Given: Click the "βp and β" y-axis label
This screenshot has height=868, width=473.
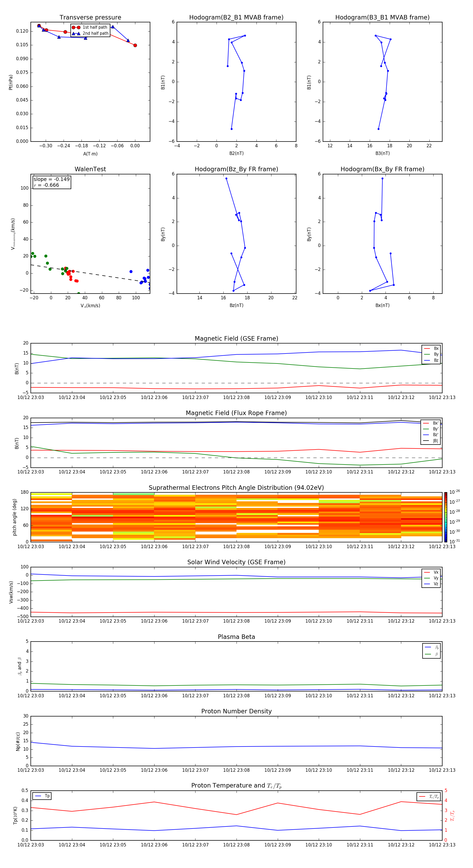Looking at the screenshot, I should pos(19,666).
